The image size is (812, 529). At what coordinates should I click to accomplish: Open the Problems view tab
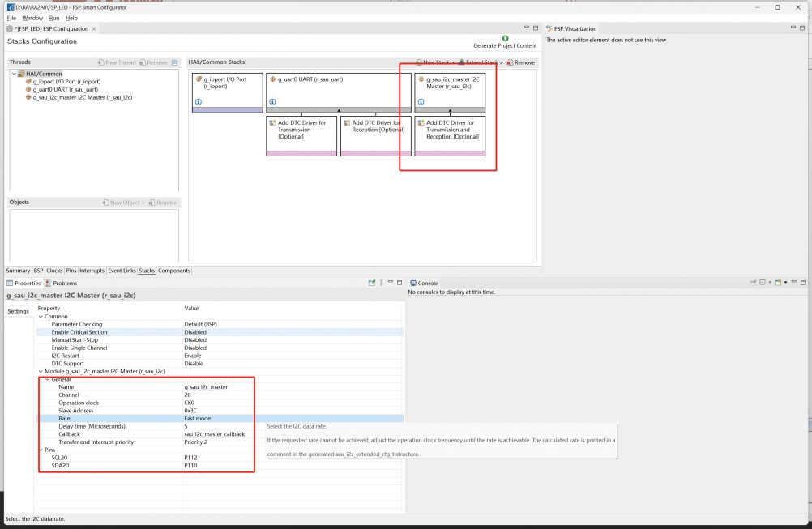point(61,284)
